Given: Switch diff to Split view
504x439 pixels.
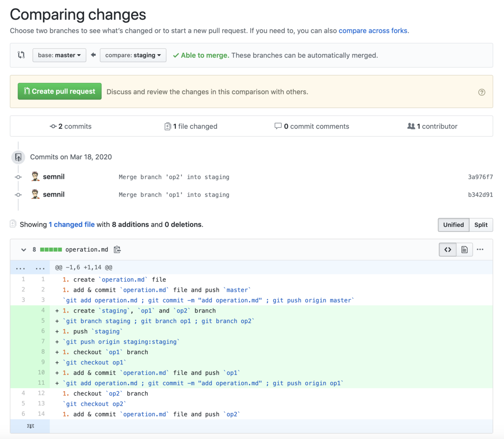Looking at the screenshot, I should click(481, 225).
